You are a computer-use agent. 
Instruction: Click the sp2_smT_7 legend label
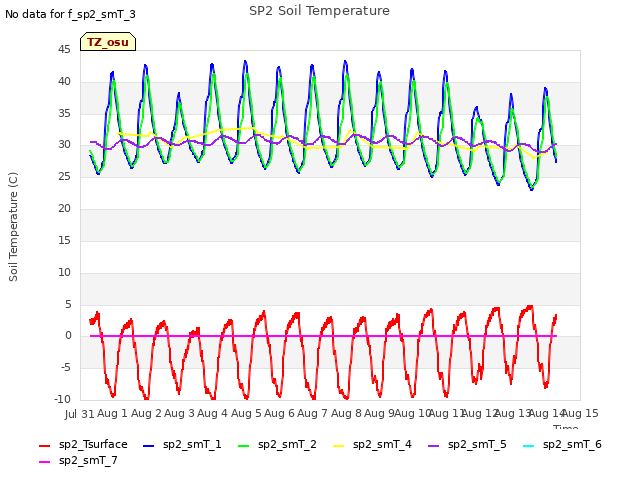(x=88, y=460)
